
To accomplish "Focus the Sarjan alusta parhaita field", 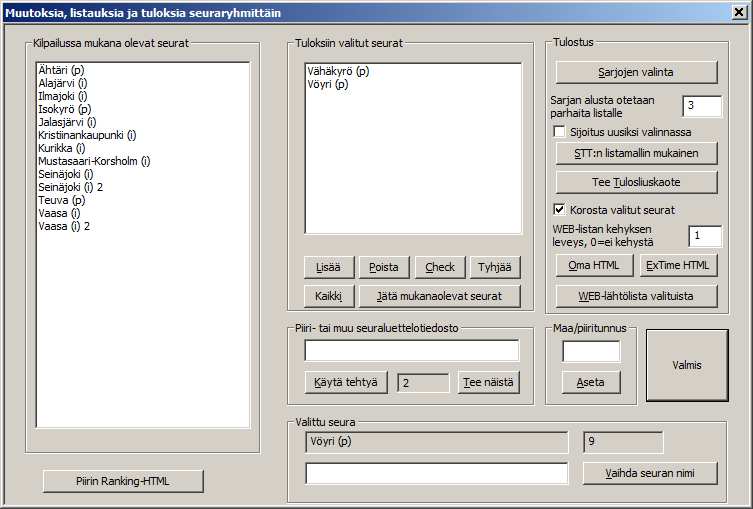I will click(702, 106).
